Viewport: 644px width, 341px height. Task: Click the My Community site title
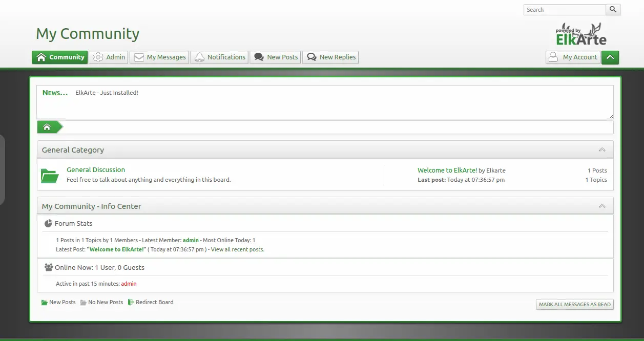coord(88,34)
